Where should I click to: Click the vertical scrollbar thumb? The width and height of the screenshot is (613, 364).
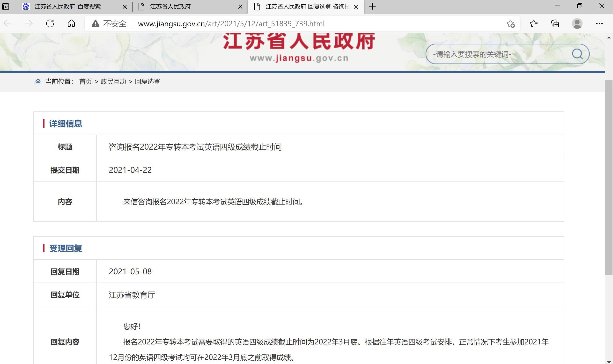tap(609, 178)
